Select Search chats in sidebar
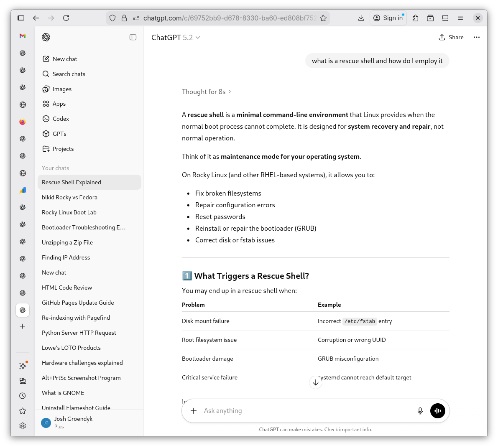Image resolution: width=498 pixels, height=448 pixels. (x=69, y=74)
